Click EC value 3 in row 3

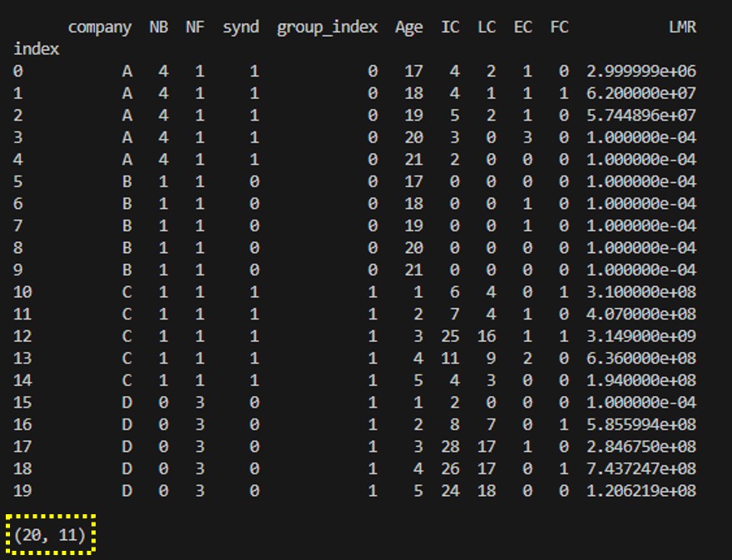528,138
